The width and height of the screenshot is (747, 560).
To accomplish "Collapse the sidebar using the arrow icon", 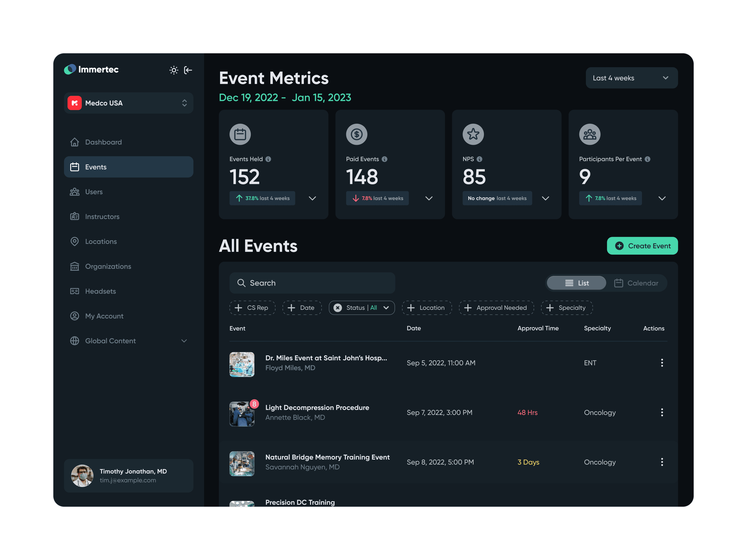I will coord(188,70).
